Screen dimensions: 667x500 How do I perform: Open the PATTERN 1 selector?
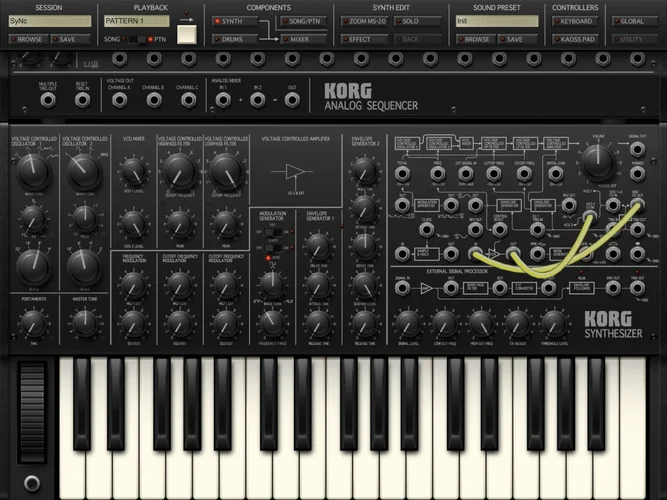(137, 21)
